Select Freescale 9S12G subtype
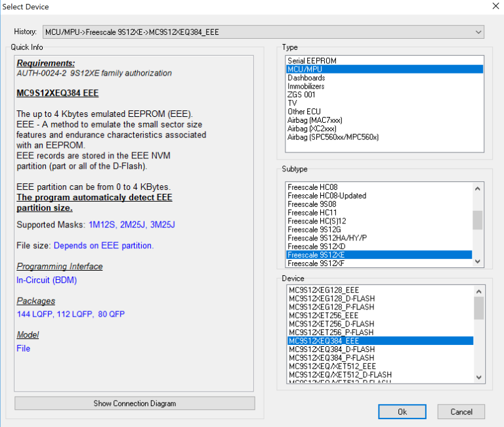The height and width of the screenshot is (427, 504). pos(379,229)
